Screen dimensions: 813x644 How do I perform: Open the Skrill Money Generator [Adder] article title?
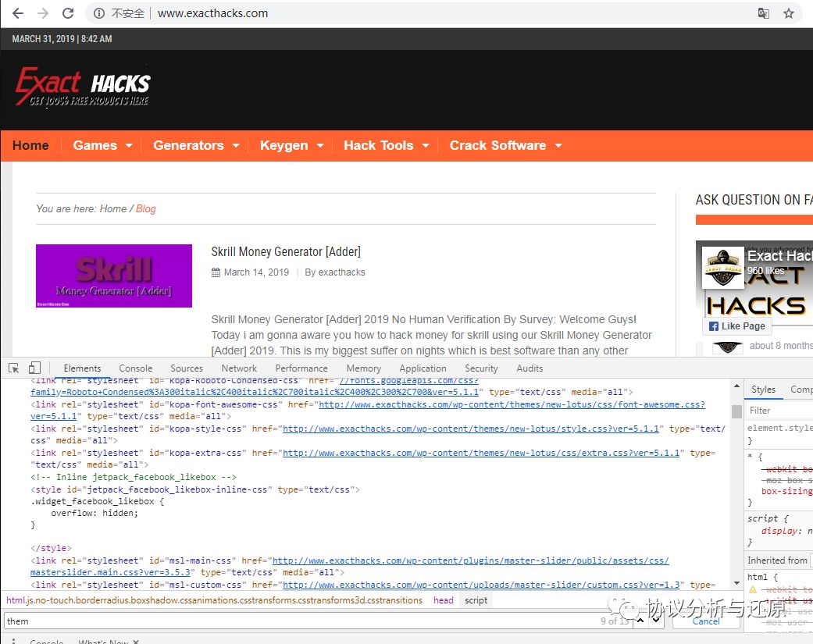(x=286, y=252)
